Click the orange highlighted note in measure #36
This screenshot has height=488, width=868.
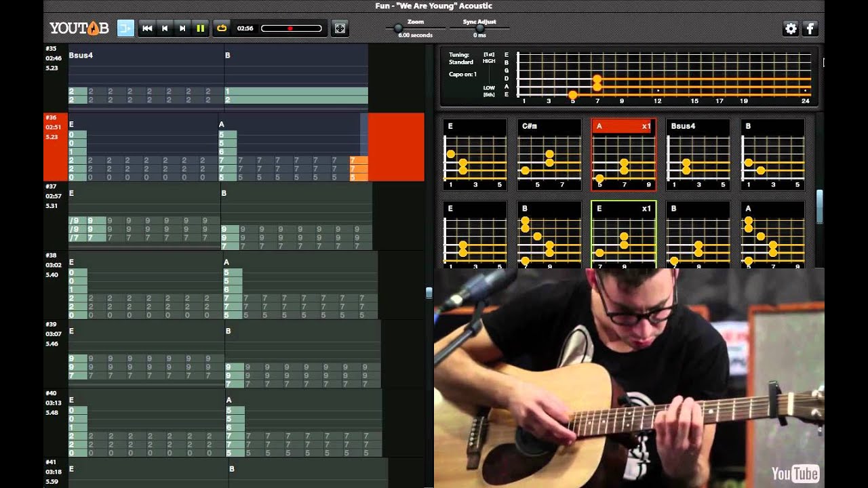pos(359,169)
